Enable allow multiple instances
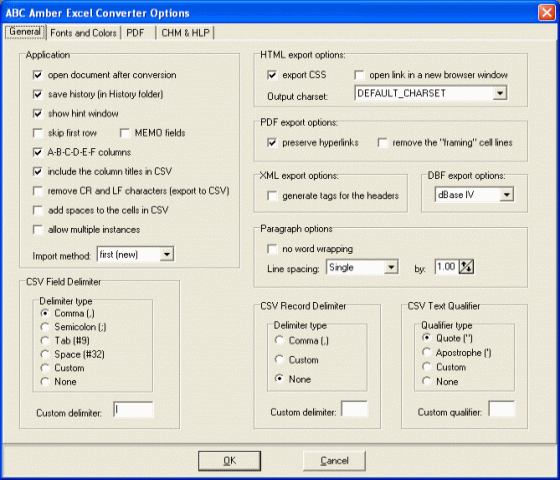Screen dimensions: 560x480 point(38,230)
